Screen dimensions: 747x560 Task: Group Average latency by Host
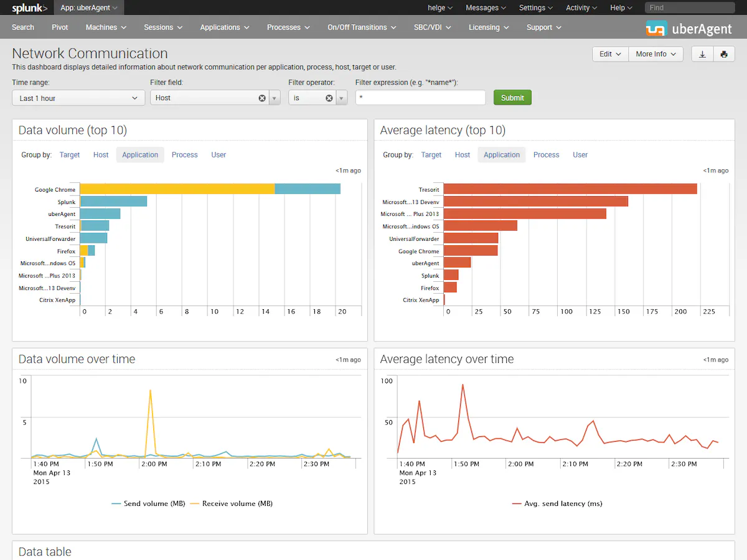tap(463, 155)
